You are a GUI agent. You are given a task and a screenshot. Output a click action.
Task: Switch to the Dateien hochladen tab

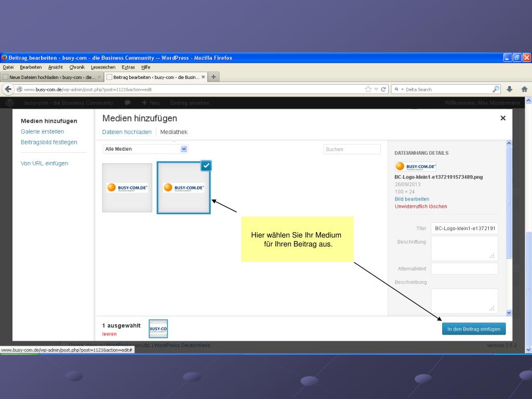[x=127, y=132]
